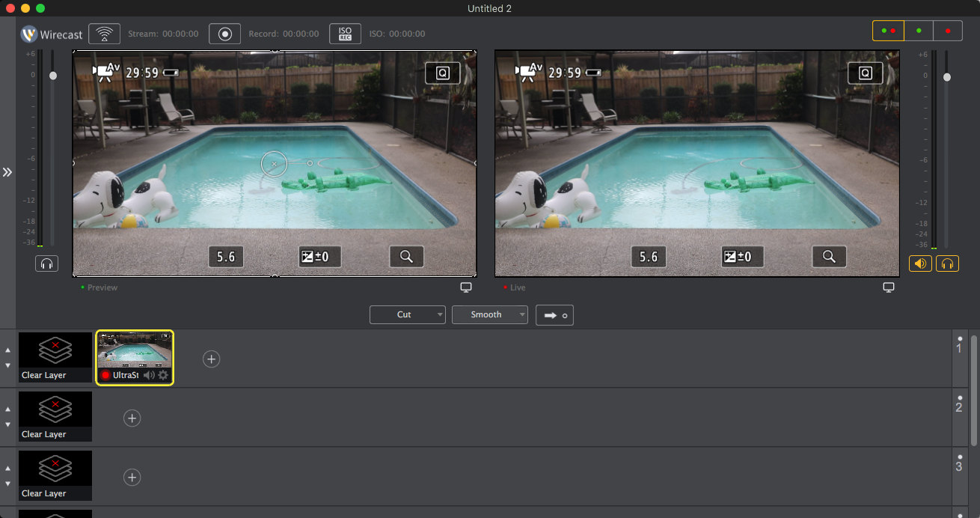Add a new shot to layer 1

pyautogui.click(x=212, y=359)
